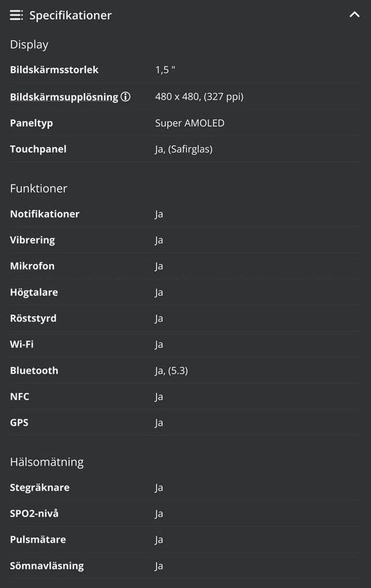Click the Bildskärmsupplösning label text
Viewport: 371px width, 588px height.
64,97
